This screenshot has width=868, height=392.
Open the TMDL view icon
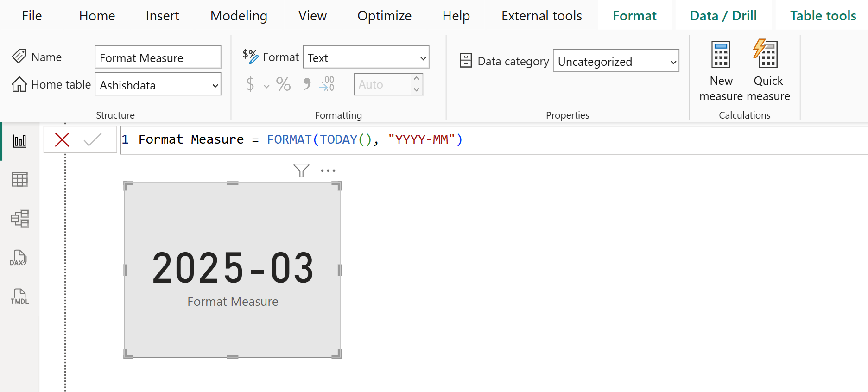[x=19, y=297]
